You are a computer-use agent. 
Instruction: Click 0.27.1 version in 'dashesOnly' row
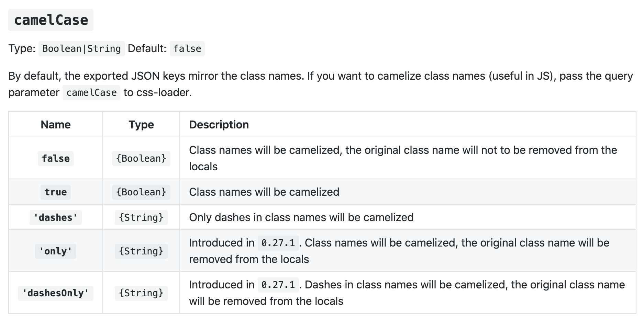pyautogui.click(x=278, y=285)
